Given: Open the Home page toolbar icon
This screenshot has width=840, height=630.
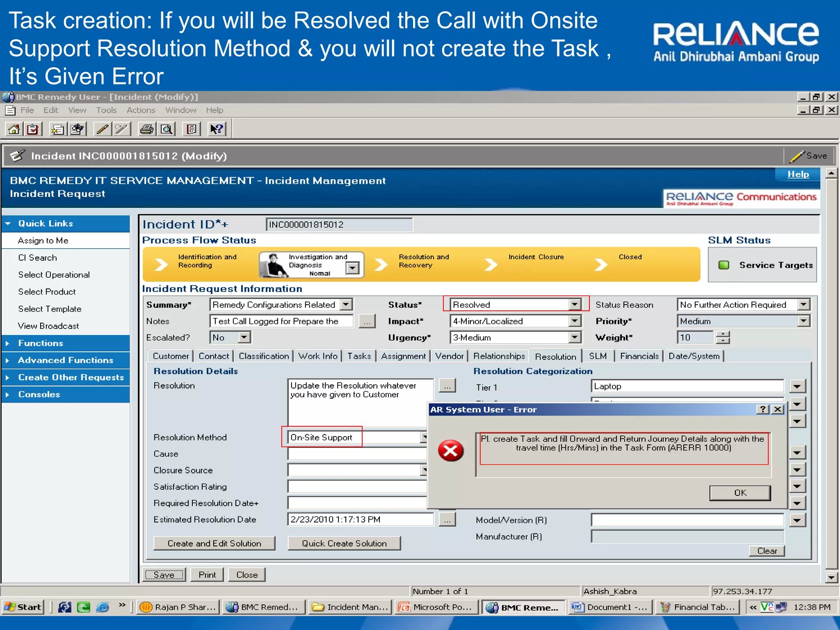Looking at the screenshot, I should (x=14, y=129).
